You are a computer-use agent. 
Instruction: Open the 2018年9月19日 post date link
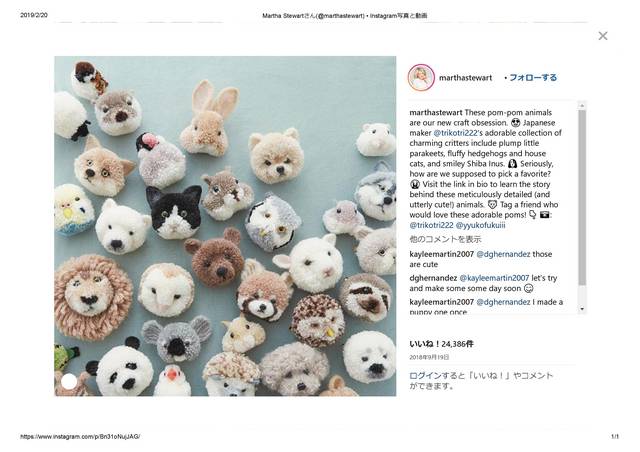[429, 357]
